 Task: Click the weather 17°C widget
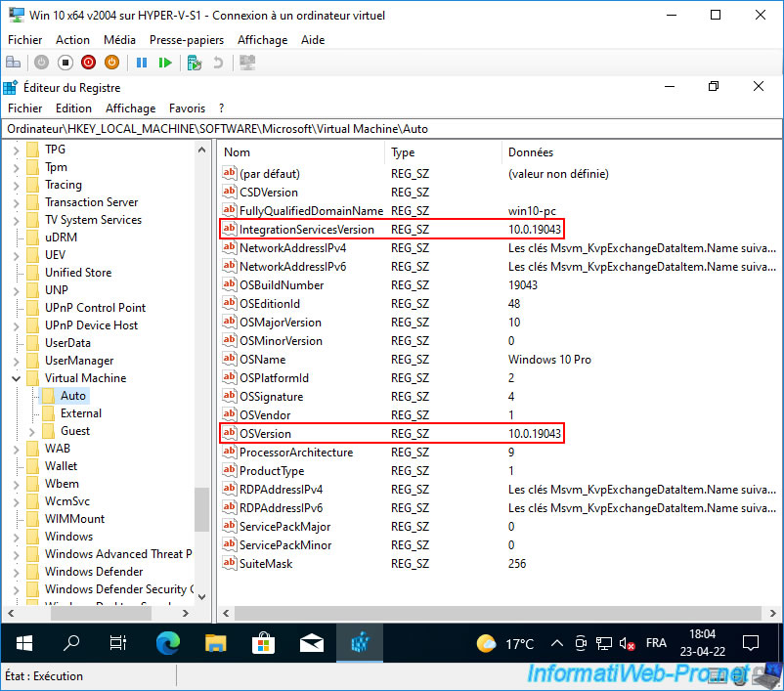tap(505, 643)
